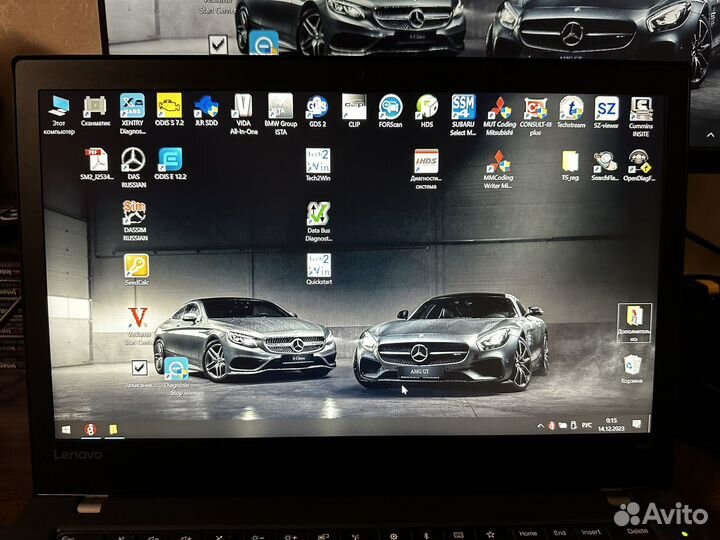Launch VIDA All-In-One shortcut
Image resolution: width=720 pixels, height=540 pixels.
click(243, 114)
